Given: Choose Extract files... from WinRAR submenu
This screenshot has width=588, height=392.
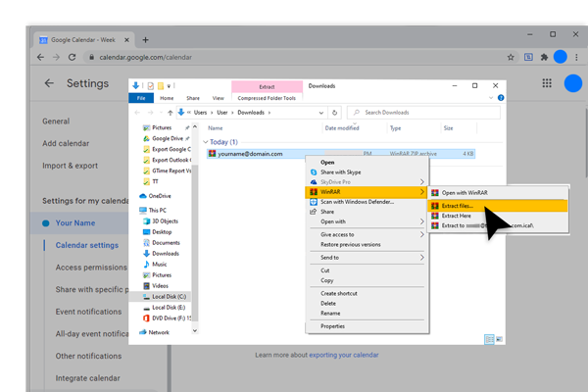Looking at the screenshot, I should point(497,206).
